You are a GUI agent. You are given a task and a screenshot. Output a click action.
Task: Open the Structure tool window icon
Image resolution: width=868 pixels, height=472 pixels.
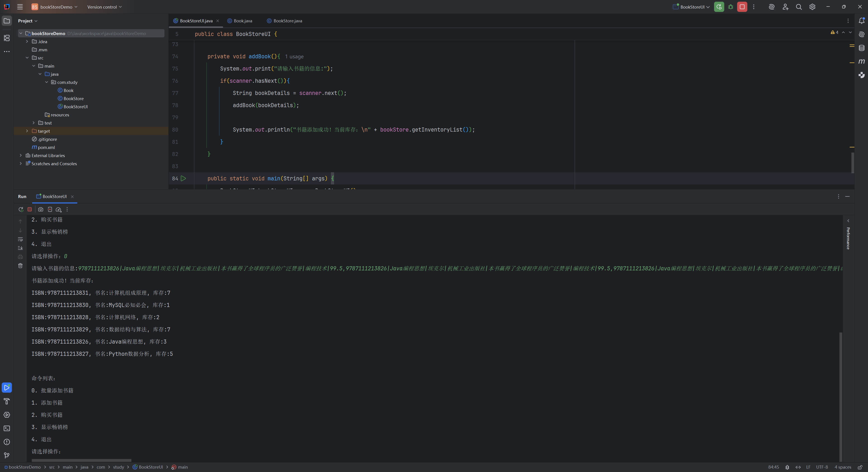pos(7,38)
